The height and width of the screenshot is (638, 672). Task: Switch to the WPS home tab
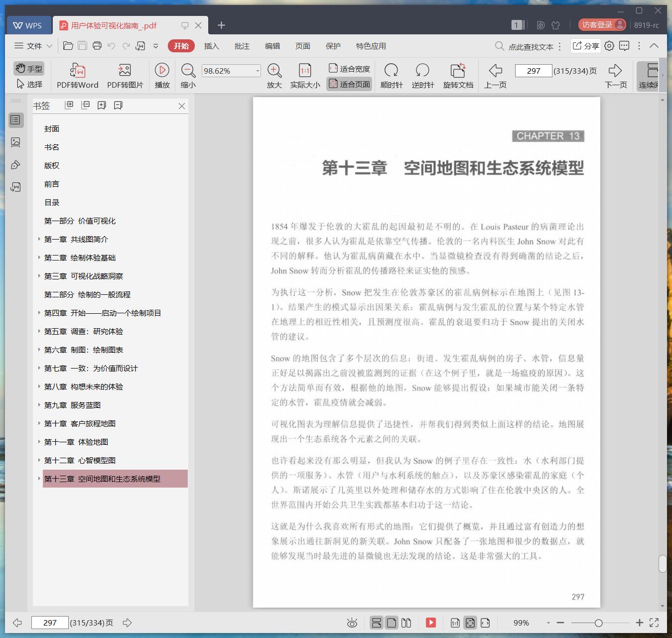tap(28, 25)
